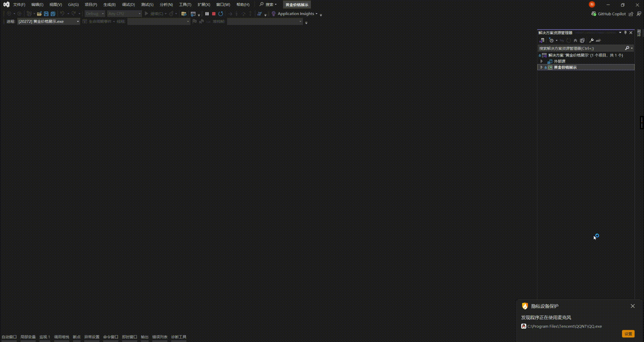Click 设置 in the privacy protection popup
The height and width of the screenshot is (342, 644).
point(628,334)
